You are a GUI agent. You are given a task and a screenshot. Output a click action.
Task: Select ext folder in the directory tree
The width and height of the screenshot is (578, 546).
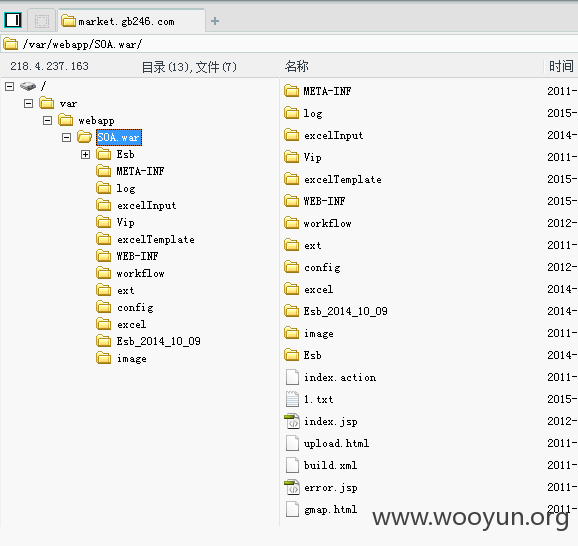pyautogui.click(x=126, y=291)
